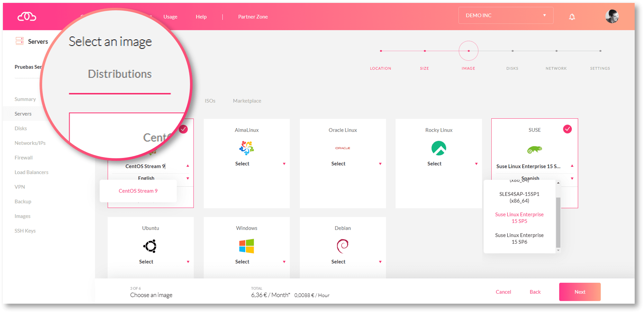Click the Rocky Linux logo
644x313 pixels.
439,148
